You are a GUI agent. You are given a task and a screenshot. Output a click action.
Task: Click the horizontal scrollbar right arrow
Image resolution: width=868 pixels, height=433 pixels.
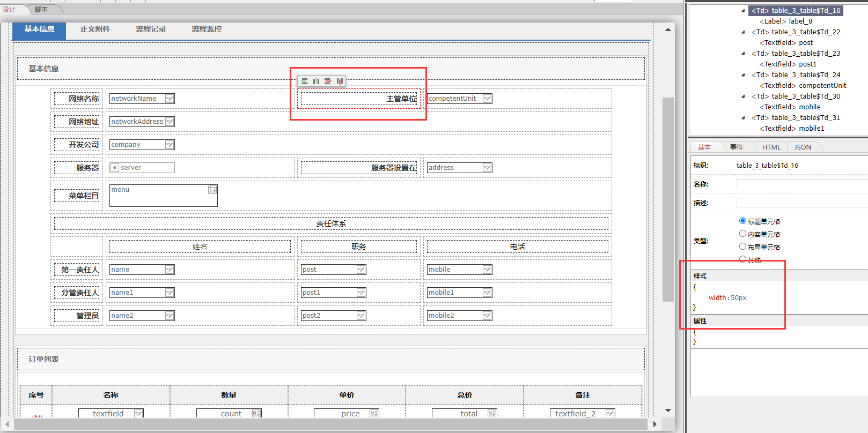pos(654,424)
